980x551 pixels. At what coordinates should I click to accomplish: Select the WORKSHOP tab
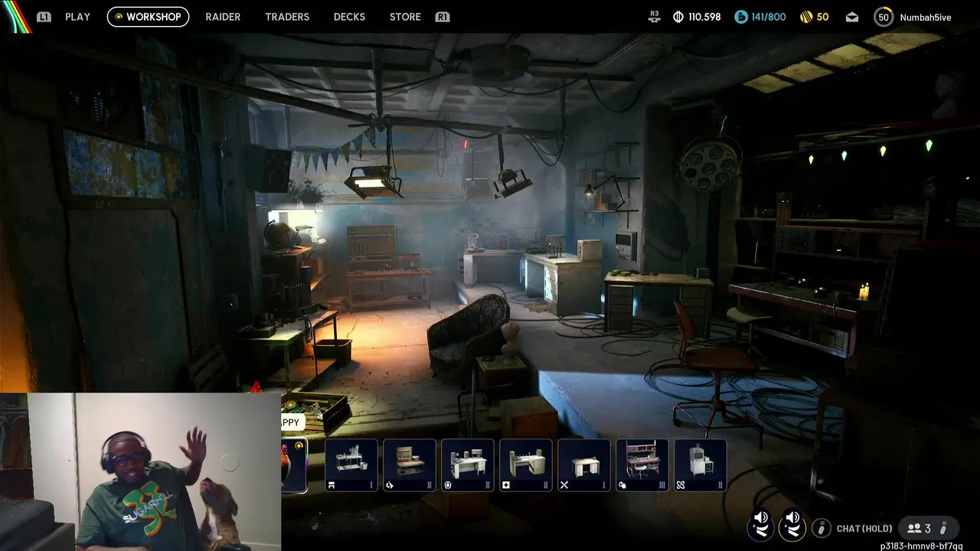tap(148, 17)
